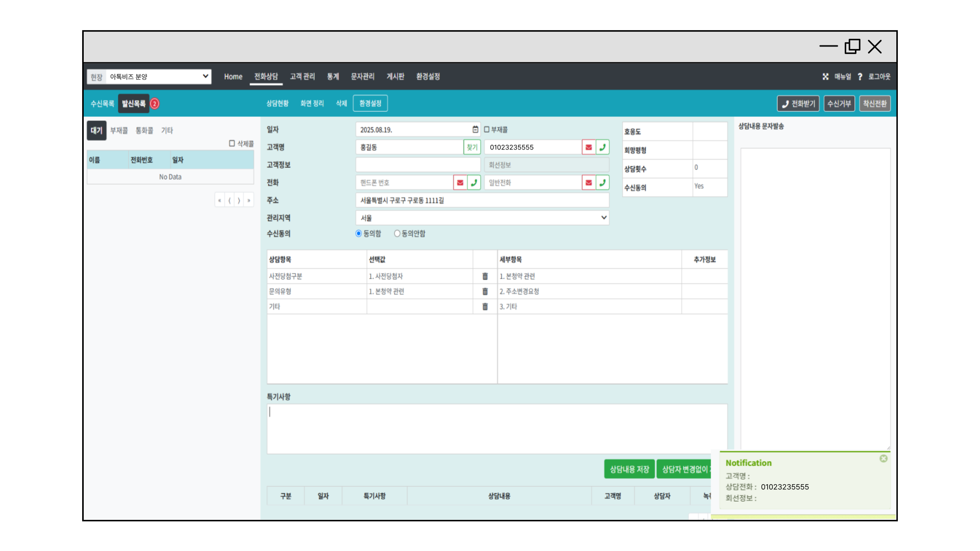Open the calendar picker in 일자 field
The width and height of the screenshot is (980, 551).
[475, 130]
